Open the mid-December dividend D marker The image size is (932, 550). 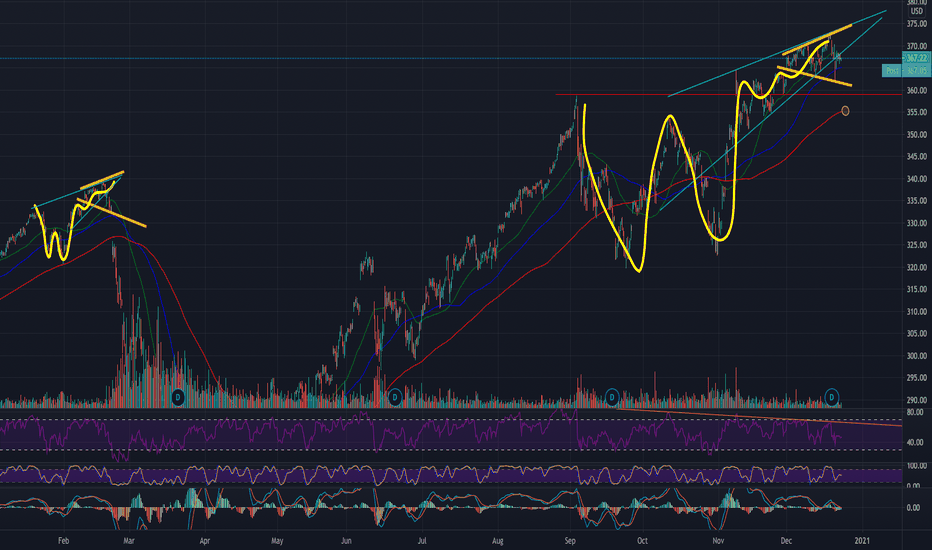(832, 397)
